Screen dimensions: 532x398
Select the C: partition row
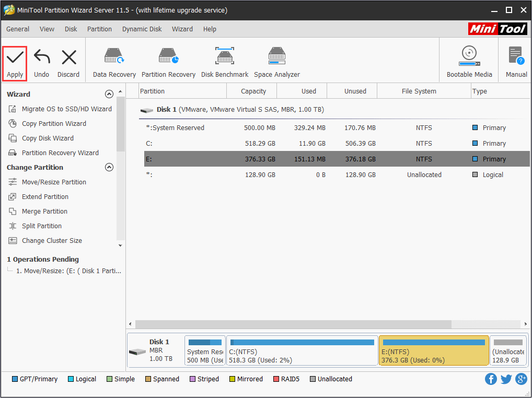tap(337, 144)
